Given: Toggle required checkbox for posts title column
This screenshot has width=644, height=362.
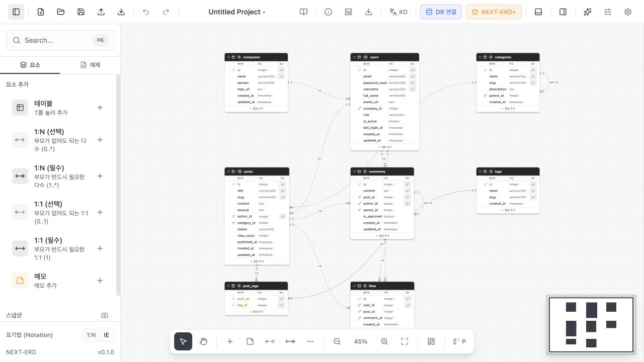Looking at the screenshot, I should pyautogui.click(x=283, y=191).
